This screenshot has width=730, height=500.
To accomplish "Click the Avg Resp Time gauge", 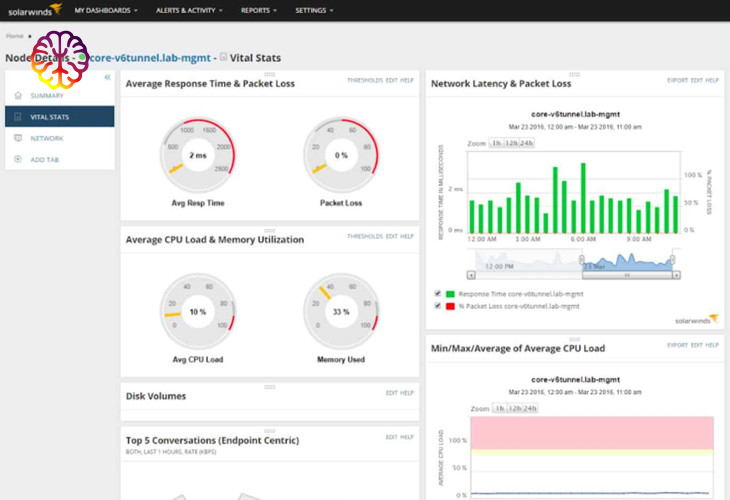I will click(198, 155).
